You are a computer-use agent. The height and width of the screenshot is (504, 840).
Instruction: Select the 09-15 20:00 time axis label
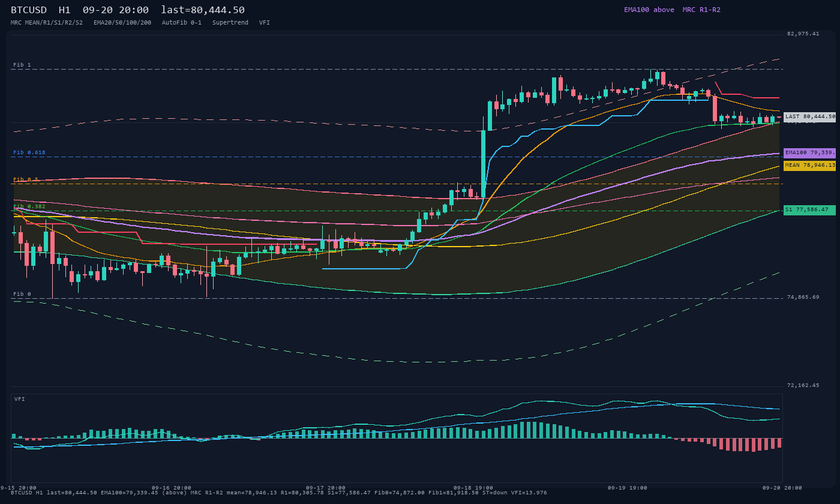click(x=18, y=488)
